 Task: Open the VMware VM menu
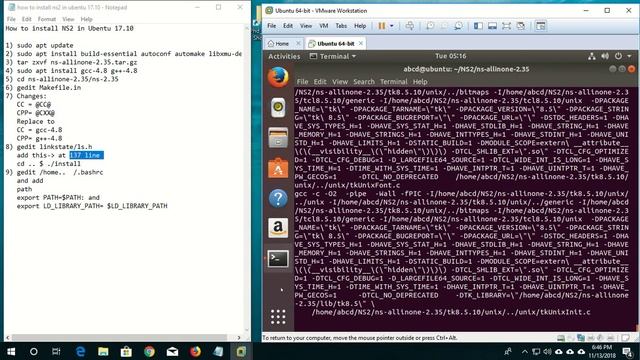tap(324, 26)
